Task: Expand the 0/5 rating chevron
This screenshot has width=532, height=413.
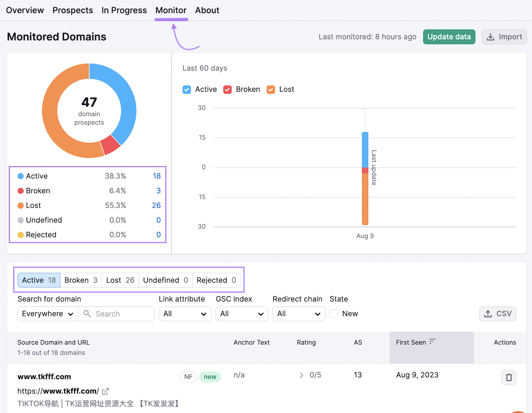Action: tap(301, 375)
